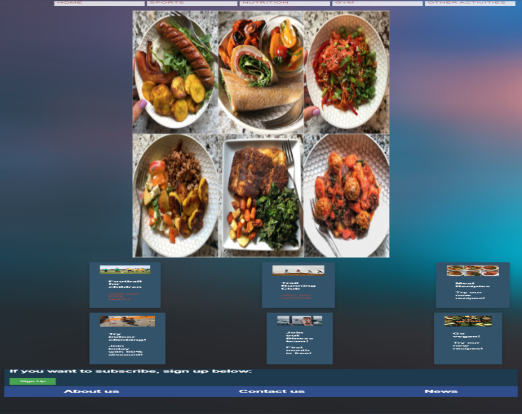Image resolution: width=522 pixels, height=414 pixels.
Task: Select the GYM navigation item
Action: [x=377, y=3]
